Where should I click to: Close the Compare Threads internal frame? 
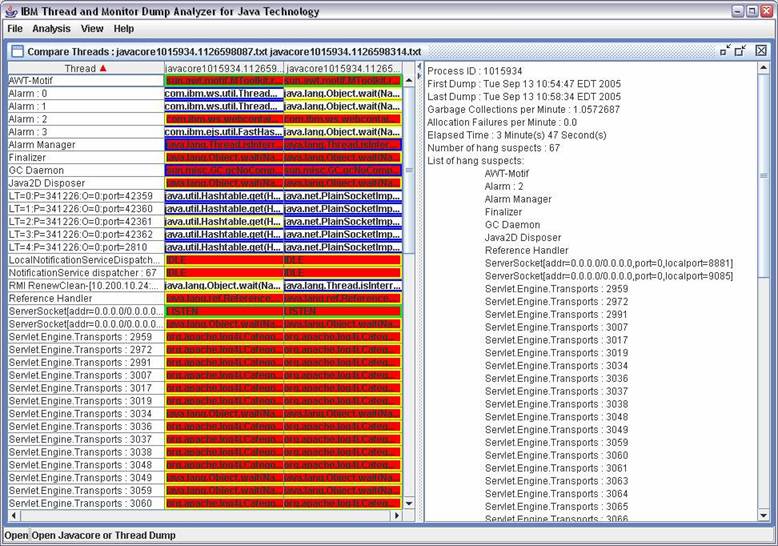[761, 50]
